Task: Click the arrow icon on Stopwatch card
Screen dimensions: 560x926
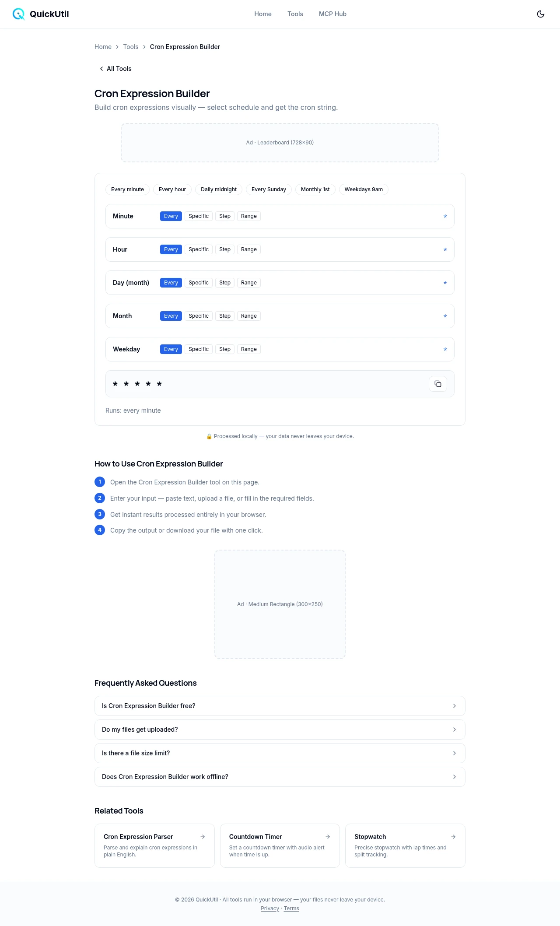Action: tap(453, 837)
